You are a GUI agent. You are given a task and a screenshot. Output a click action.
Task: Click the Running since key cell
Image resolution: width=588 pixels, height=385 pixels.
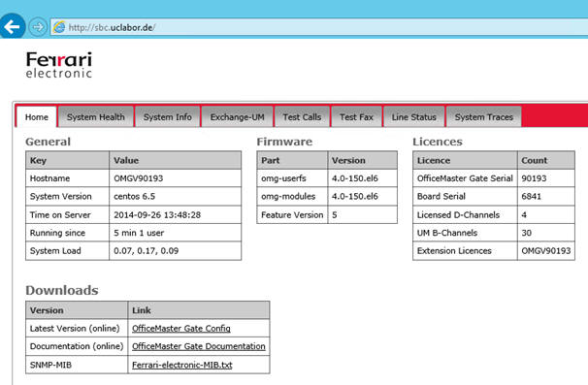68,233
